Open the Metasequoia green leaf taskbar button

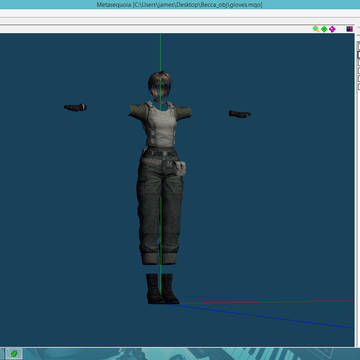click(14, 354)
